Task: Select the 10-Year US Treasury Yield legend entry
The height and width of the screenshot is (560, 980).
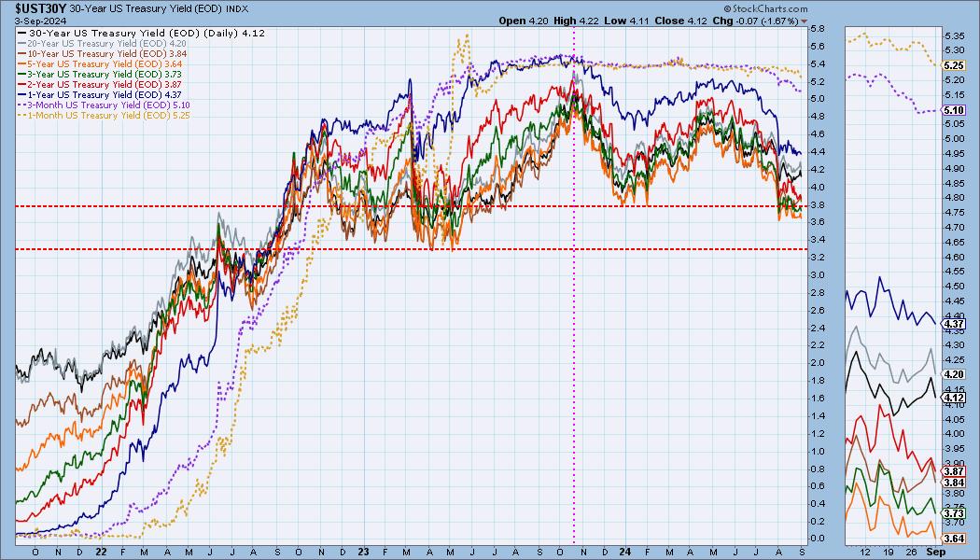Action: (x=103, y=54)
